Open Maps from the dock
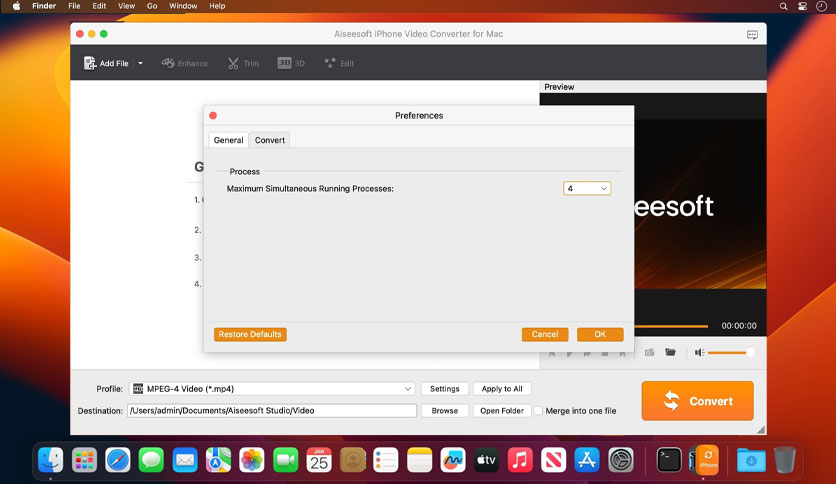This screenshot has width=836, height=484. click(219, 459)
